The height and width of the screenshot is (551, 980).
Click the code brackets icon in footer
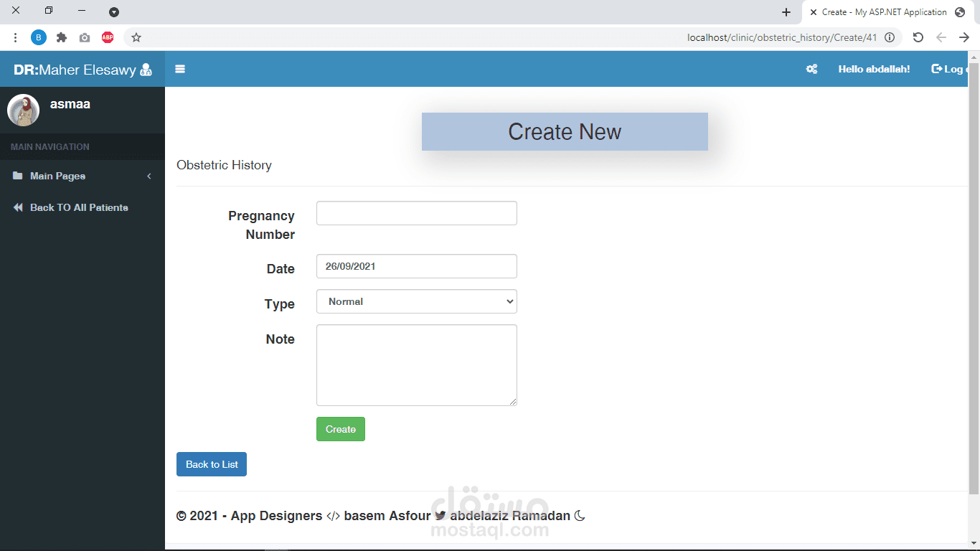pos(333,516)
